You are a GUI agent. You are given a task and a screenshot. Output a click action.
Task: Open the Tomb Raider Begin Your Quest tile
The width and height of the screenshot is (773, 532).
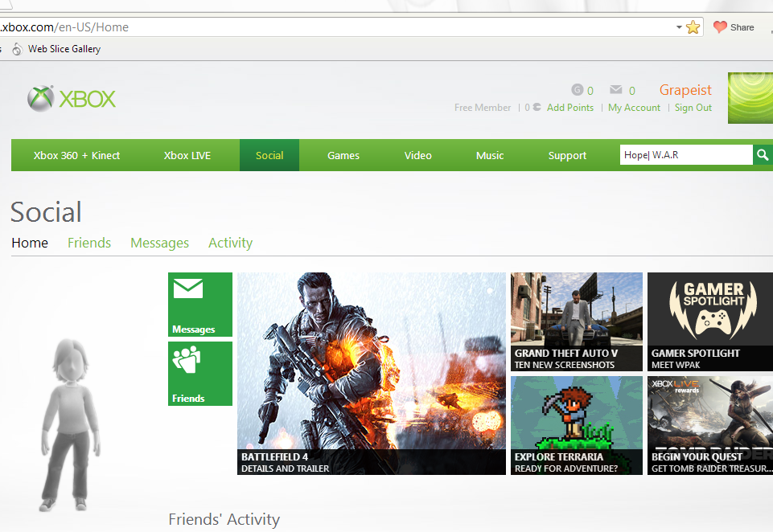pos(710,425)
